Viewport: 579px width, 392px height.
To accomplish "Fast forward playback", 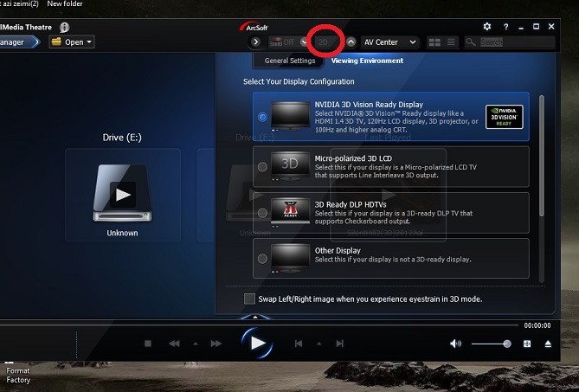I will (216, 344).
